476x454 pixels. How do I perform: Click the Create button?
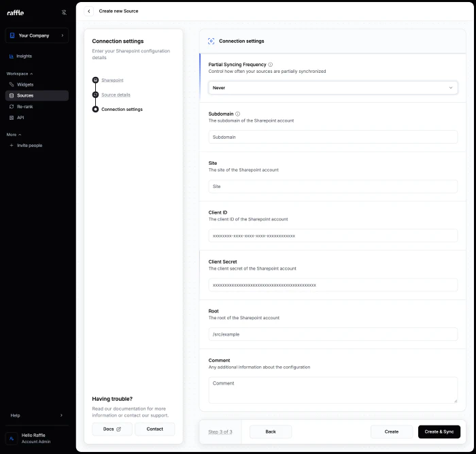(392, 432)
